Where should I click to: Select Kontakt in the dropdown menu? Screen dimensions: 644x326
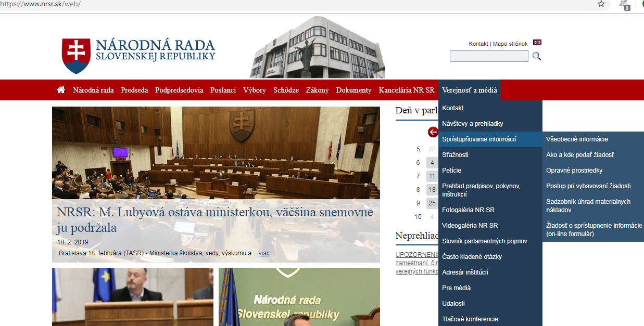(490, 108)
